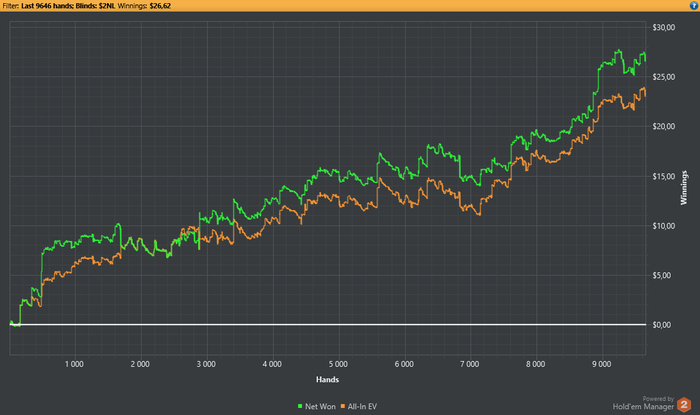
Task: Click the 4 000 hands axis label
Action: point(272,365)
